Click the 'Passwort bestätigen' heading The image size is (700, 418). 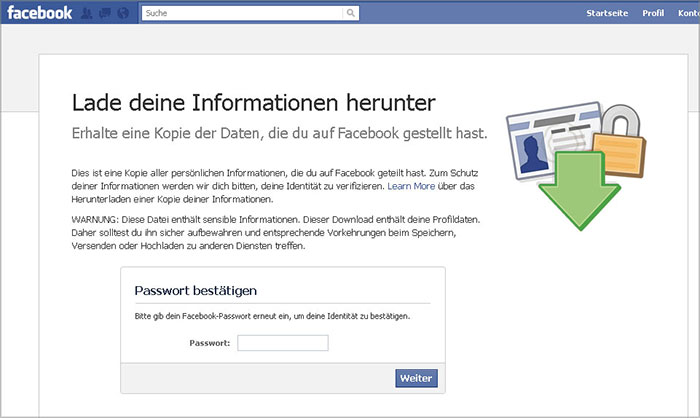click(x=196, y=291)
